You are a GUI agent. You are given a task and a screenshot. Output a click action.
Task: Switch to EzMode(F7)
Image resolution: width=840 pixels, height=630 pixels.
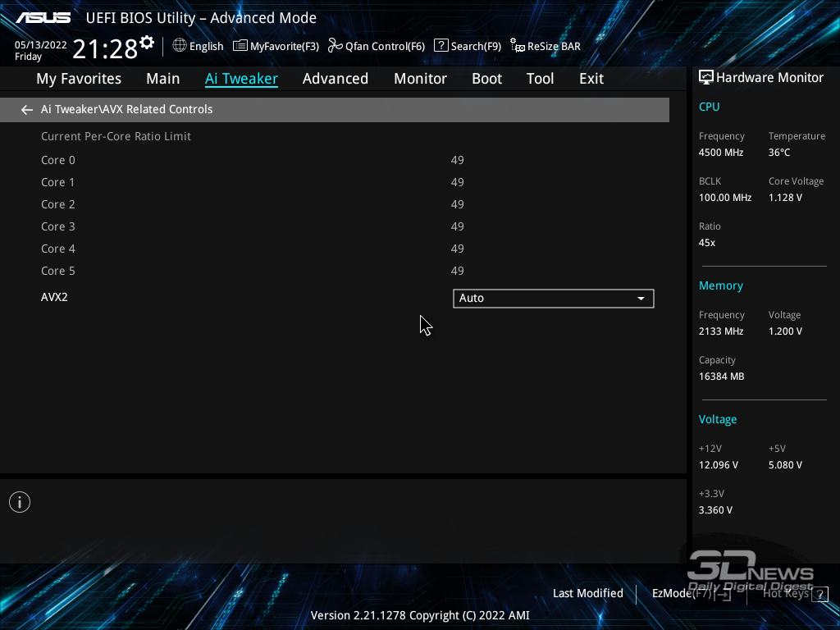pos(691,594)
